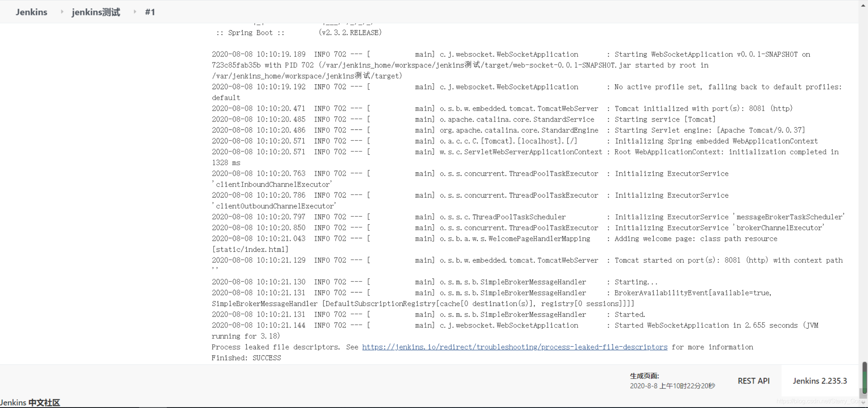Click the 'Initializing Spring embedded WebApplicationContext' line
This screenshot has width=868, height=408.
[515, 141]
